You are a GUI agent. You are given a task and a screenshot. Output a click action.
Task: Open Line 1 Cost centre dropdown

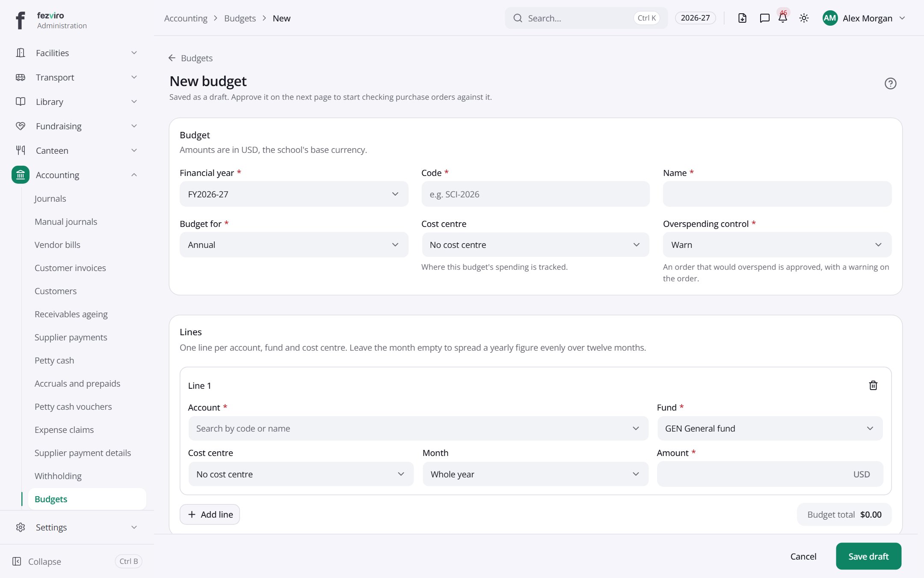(x=301, y=474)
